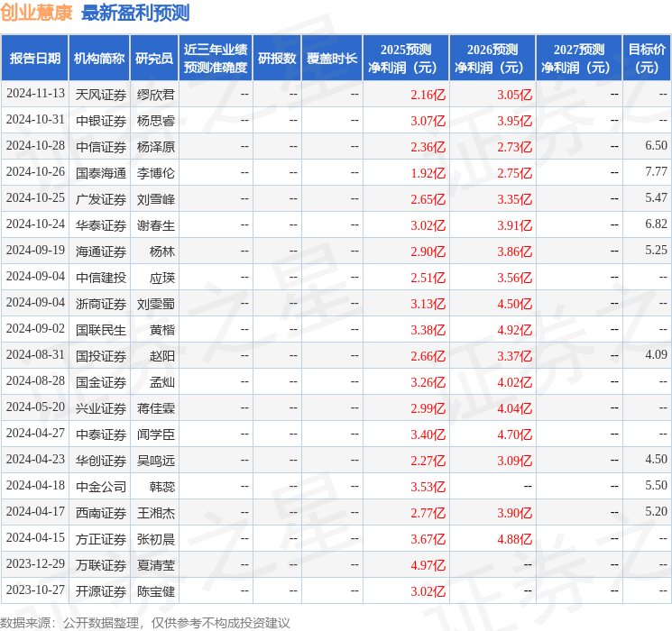Screen dimensions: 672x631
Task: Click 3.91亿 2026 forecast
Action: coord(514,225)
